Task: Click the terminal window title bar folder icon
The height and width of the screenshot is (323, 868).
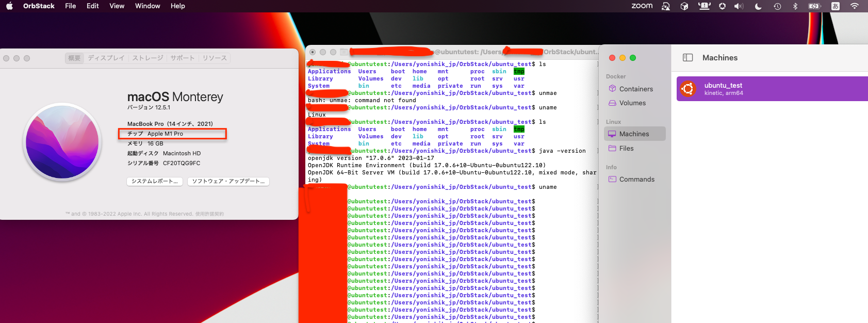Action: [x=344, y=52]
